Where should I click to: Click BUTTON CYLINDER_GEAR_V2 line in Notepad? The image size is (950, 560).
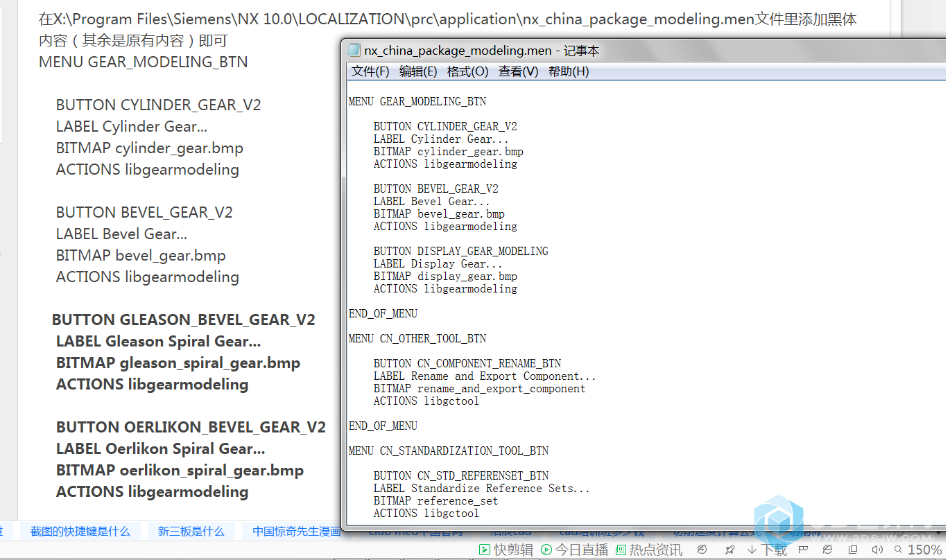(445, 126)
